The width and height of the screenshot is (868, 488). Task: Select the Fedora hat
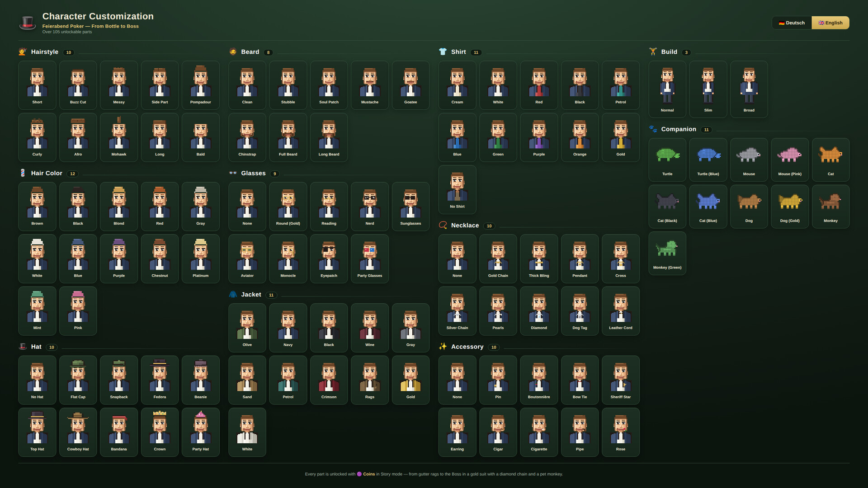click(x=160, y=380)
